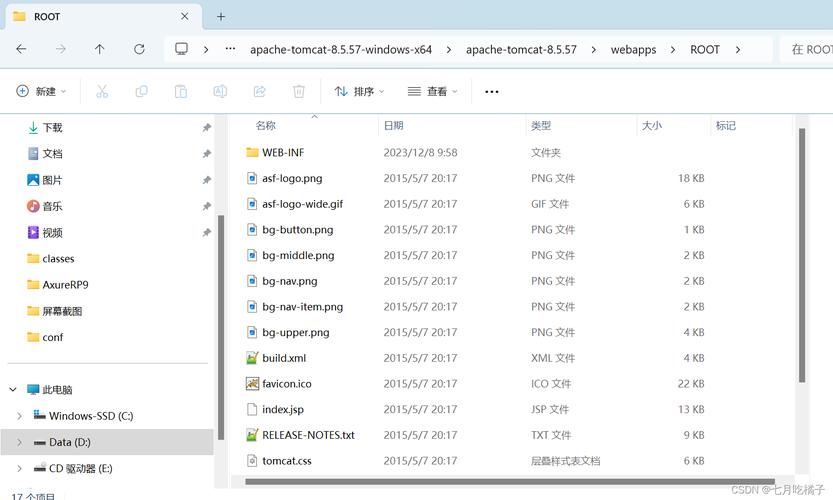Click the Back navigation arrow
This screenshot has width=833, height=500.
coord(21,49)
